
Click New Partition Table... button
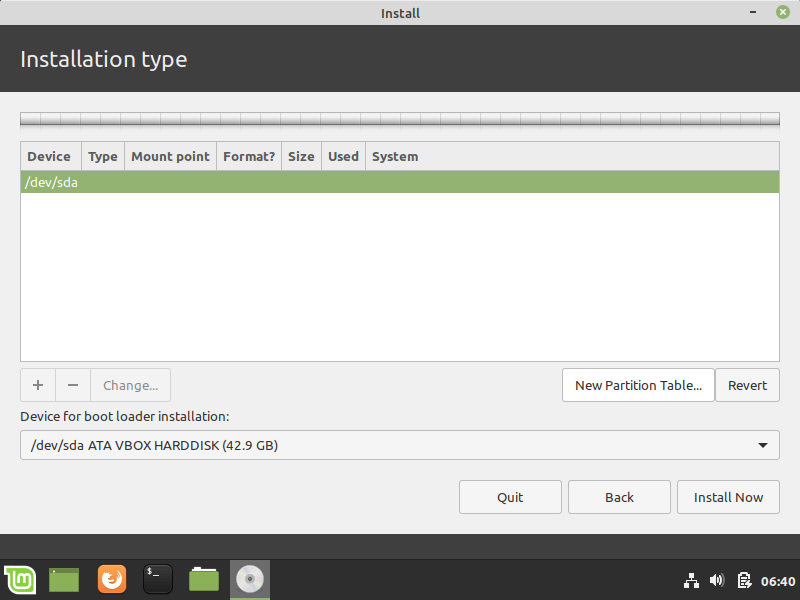click(638, 385)
